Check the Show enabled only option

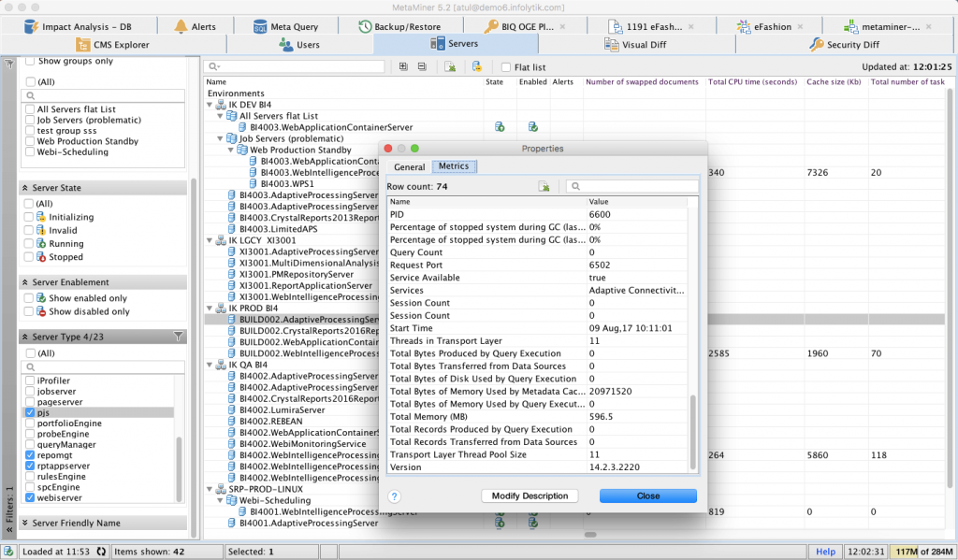(27, 297)
